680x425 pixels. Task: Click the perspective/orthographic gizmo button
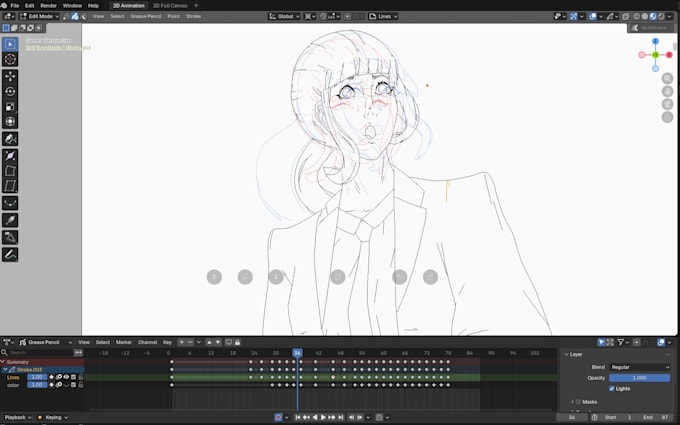[667, 117]
